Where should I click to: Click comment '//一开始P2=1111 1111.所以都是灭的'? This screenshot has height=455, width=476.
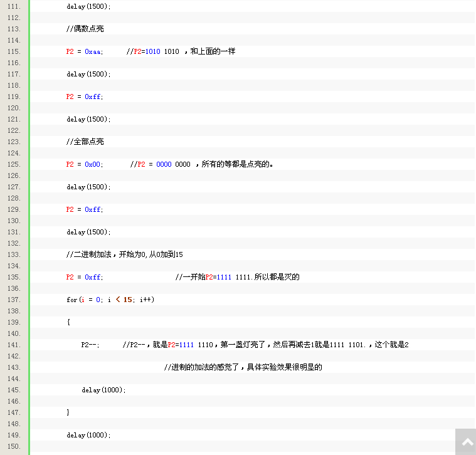[x=238, y=277]
